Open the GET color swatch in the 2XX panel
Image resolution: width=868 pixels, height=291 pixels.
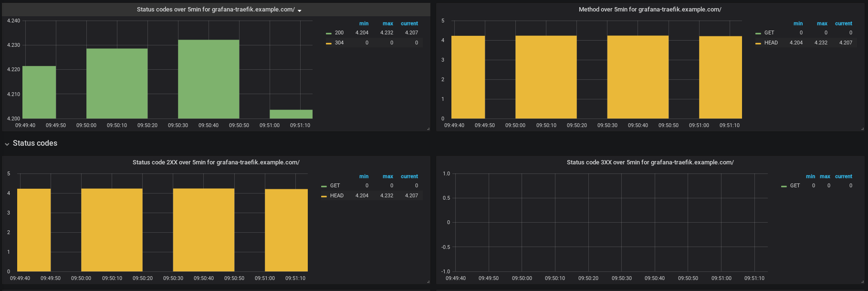(324, 186)
